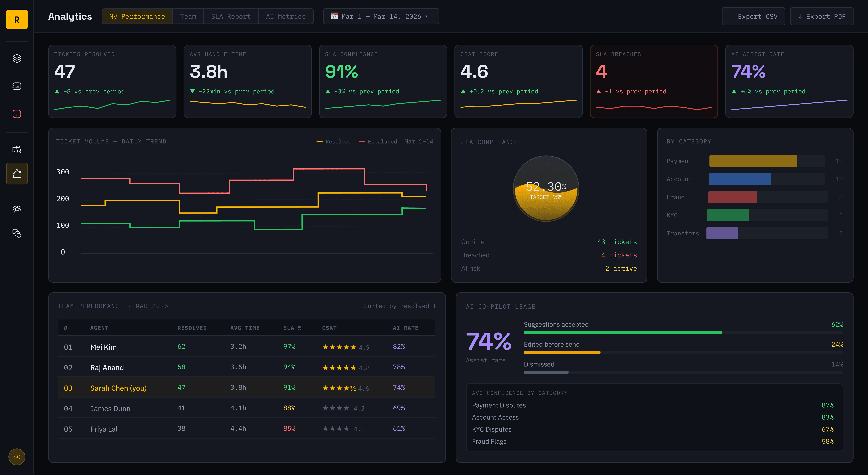Open the team members people icon

click(x=17, y=209)
